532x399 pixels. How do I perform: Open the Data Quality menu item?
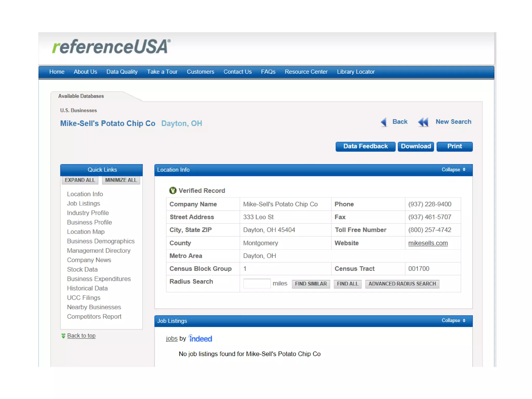point(122,72)
